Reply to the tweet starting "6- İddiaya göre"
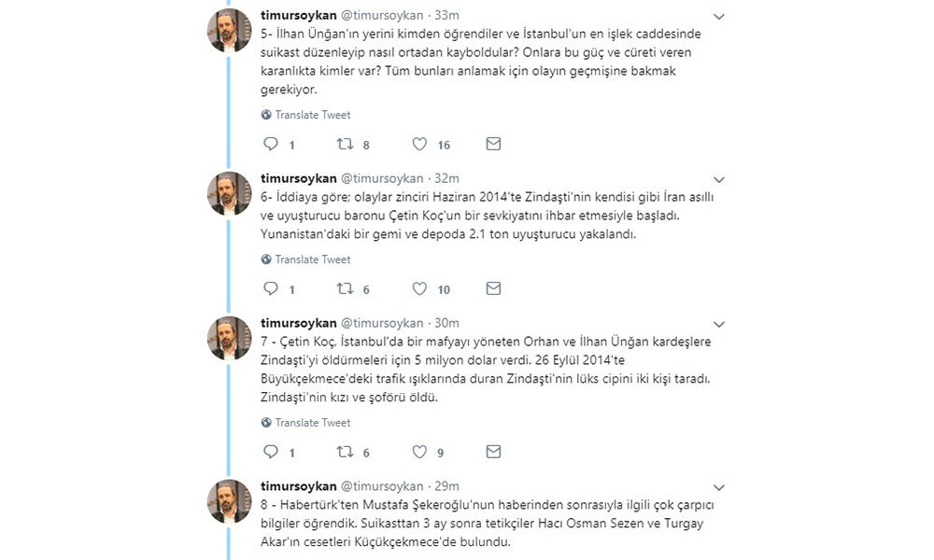The image size is (934, 560). pyautogui.click(x=271, y=289)
